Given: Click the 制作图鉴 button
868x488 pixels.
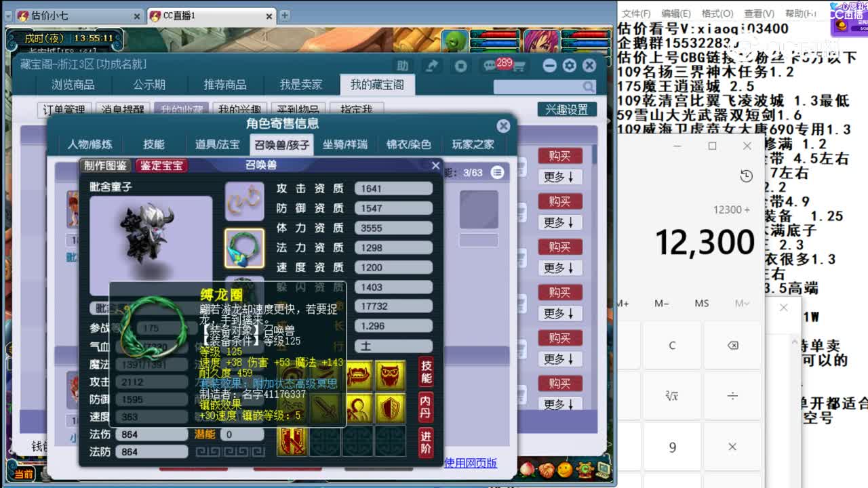Looking at the screenshot, I should pyautogui.click(x=106, y=165).
